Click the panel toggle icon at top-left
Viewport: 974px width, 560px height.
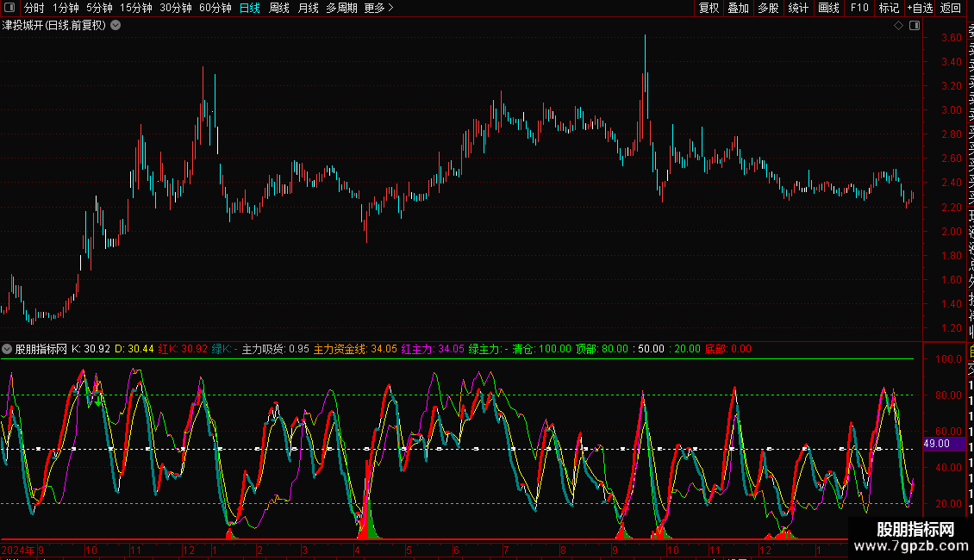(x=9, y=9)
